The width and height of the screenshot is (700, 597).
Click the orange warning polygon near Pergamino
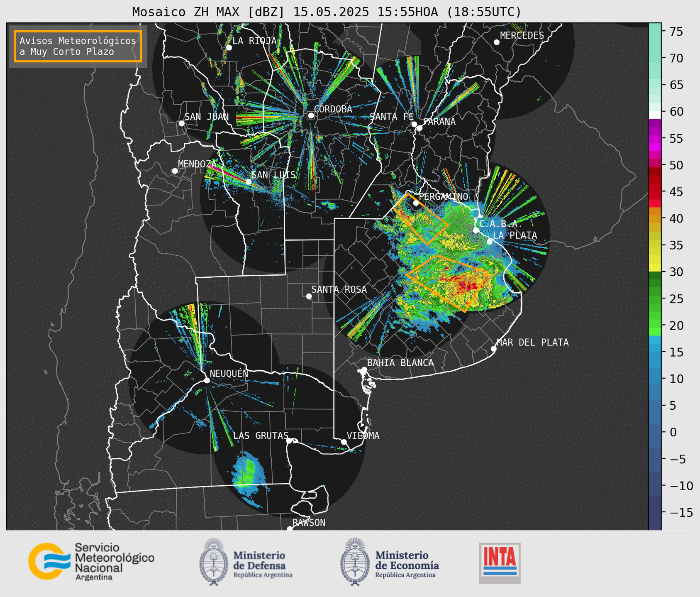[420, 218]
